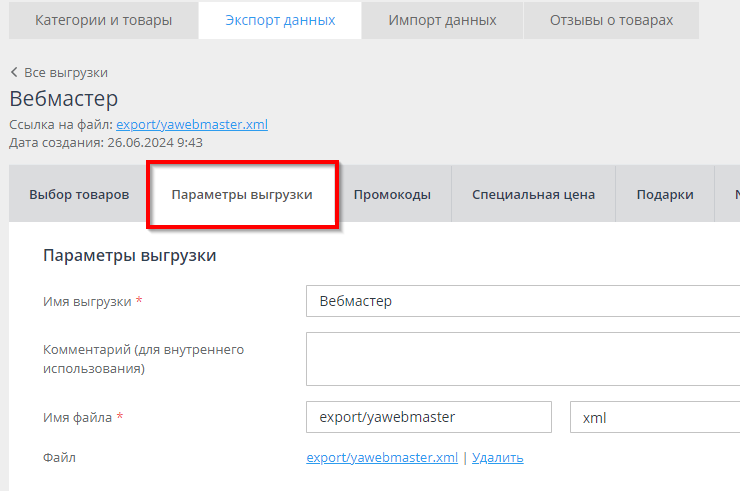Viewport: 740px width, 491px height.
Task: Click into the Комментарий text area
Action: click(522, 359)
